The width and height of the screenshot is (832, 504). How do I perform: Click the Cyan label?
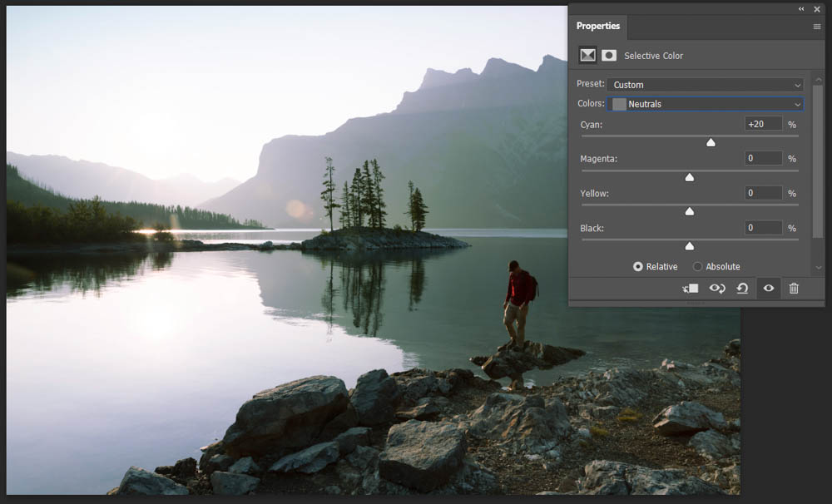[591, 125]
